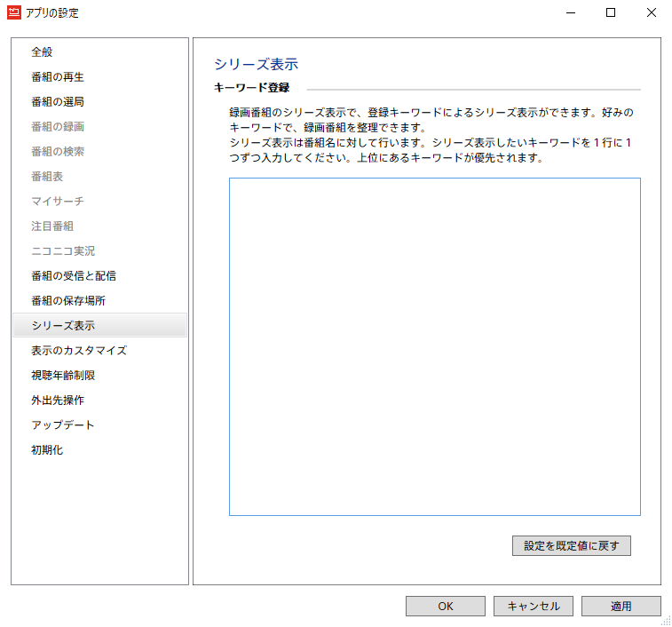Confirm settings with the OK button

[x=445, y=607]
